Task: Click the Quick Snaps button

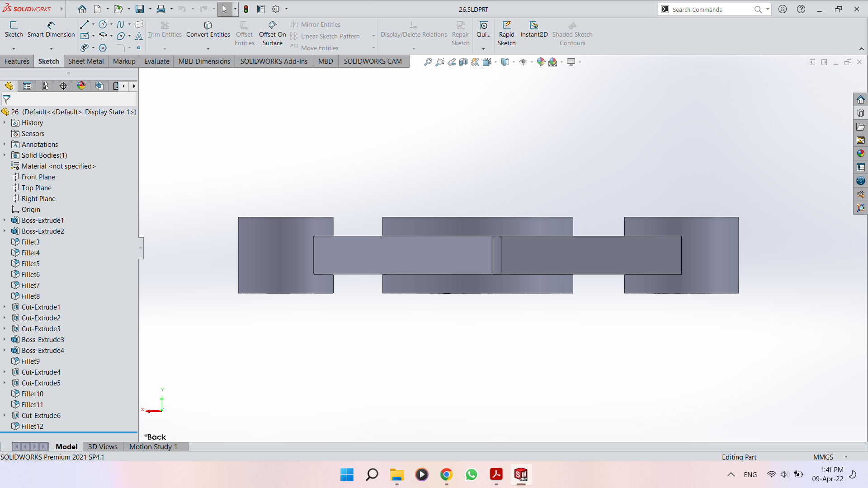Action: coord(483,29)
